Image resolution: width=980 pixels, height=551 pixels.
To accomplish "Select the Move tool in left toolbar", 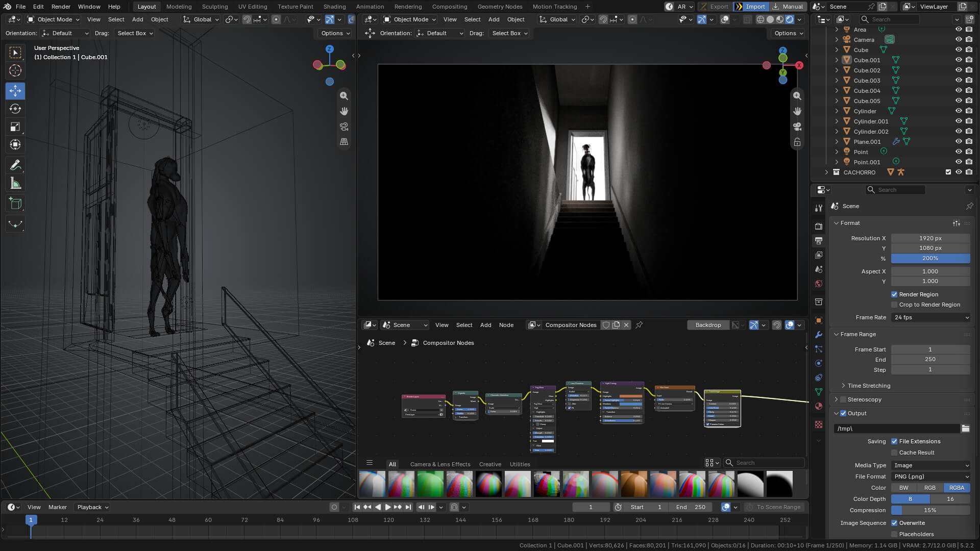I will pos(15,91).
